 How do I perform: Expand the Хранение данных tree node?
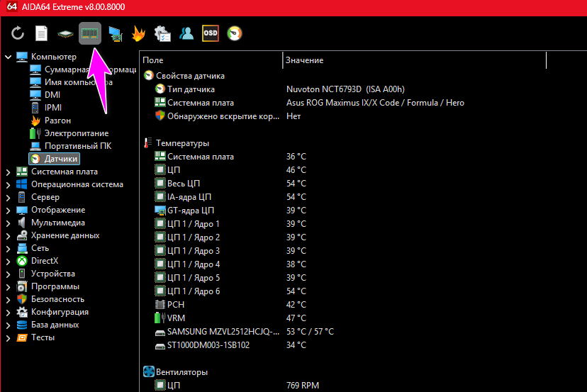coord(9,235)
